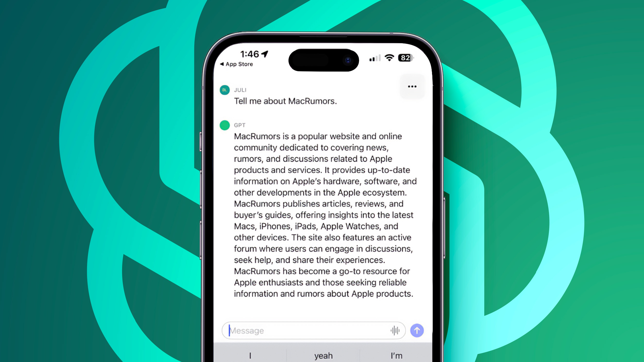Open the three-dot options menu
The height and width of the screenshot is (362, 644).
pos(411,87)
